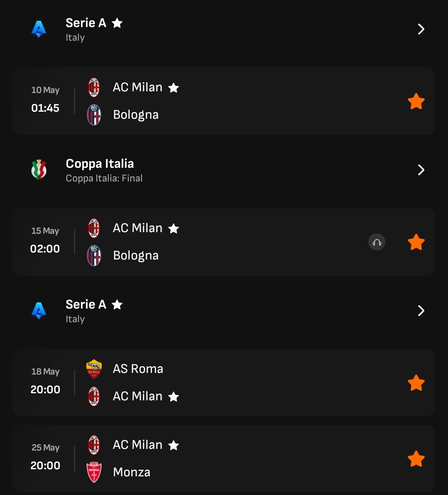Open 25 May 20:00 match card

224,459
